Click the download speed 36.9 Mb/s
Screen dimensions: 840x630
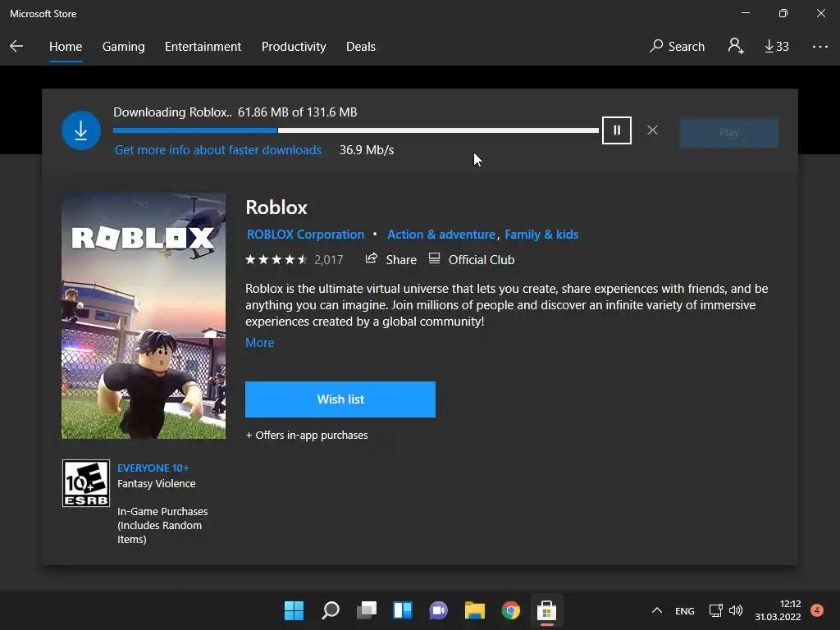367,150
